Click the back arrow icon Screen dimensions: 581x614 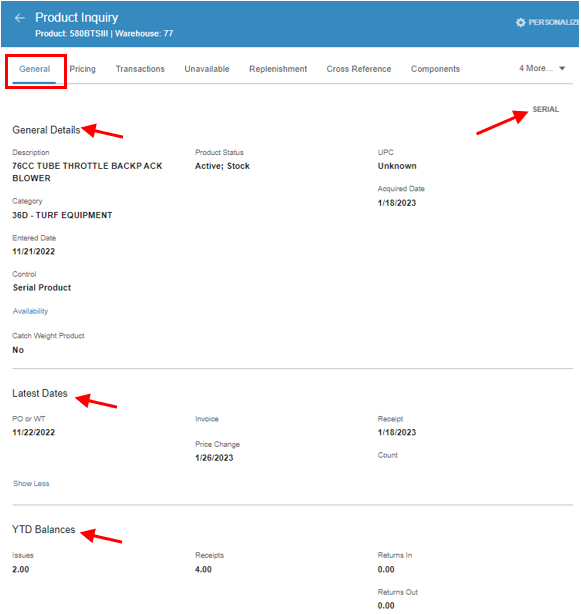[x=20, y=18]
